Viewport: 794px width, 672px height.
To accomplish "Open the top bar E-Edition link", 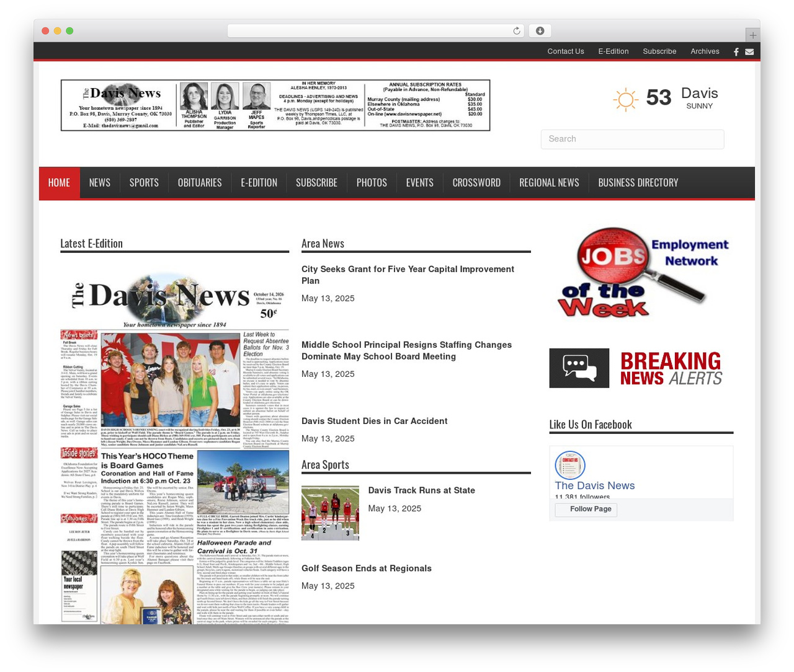I will (x=613, y=51).
